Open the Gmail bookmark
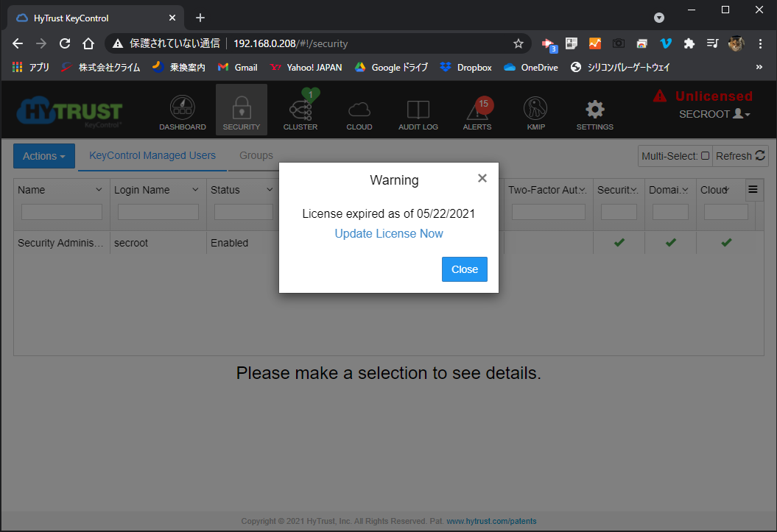The height and width of the screenshot is (532, 777). click(x=237, y=67)
